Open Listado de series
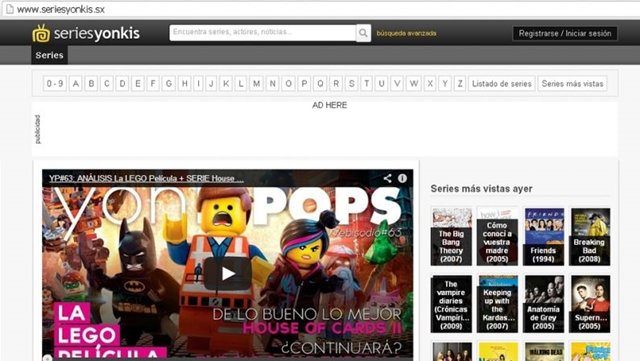The image size is (640, 361). pyautogui.click(x=502, y=84)
